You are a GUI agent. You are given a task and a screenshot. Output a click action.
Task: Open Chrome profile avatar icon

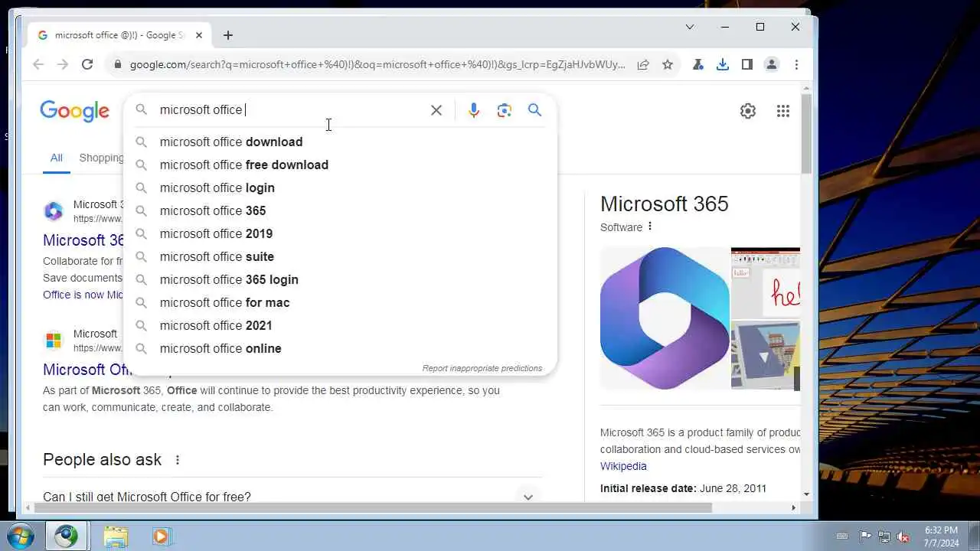[772, 64]
